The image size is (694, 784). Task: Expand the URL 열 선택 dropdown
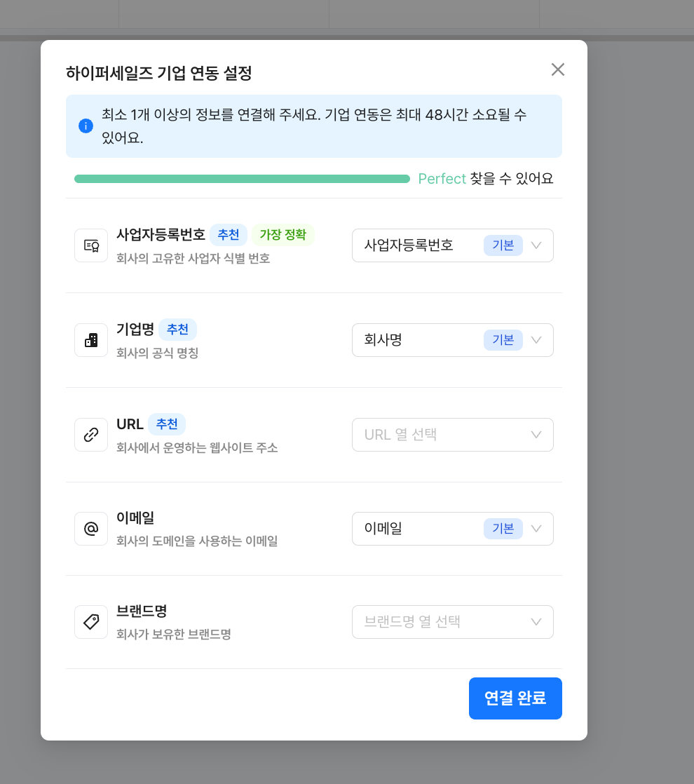coord(452,435)
